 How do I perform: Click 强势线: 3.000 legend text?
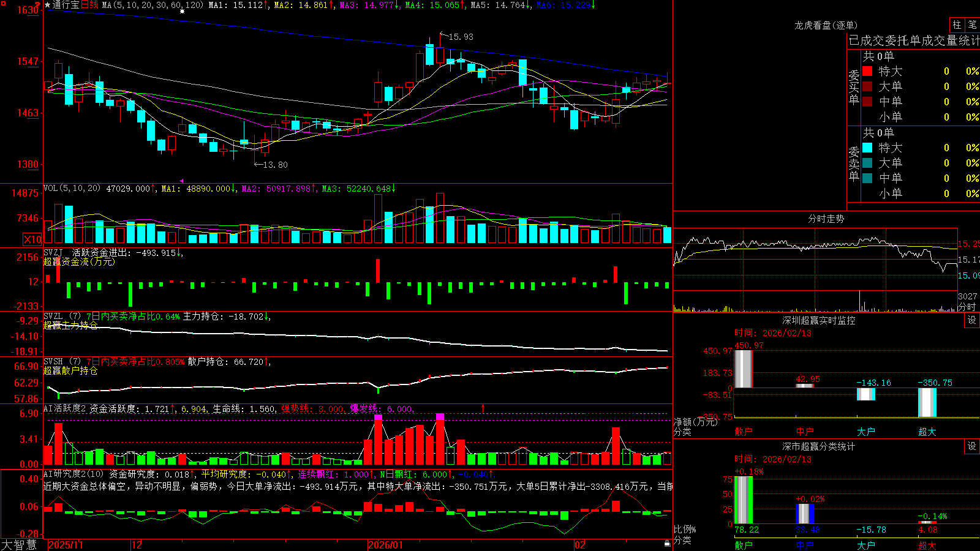312,408
